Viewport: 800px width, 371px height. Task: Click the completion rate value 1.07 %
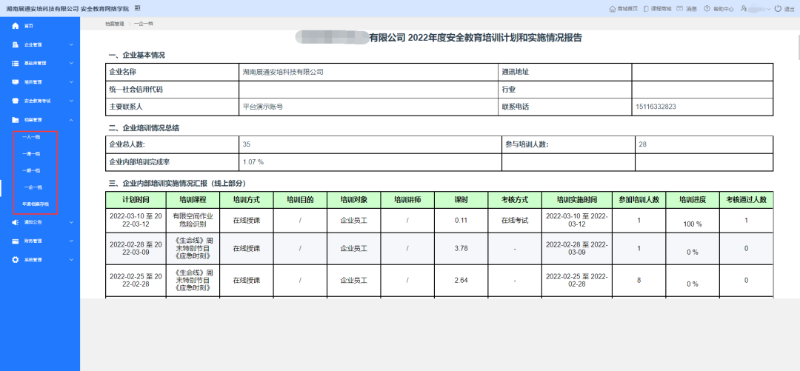coord(253,162)
